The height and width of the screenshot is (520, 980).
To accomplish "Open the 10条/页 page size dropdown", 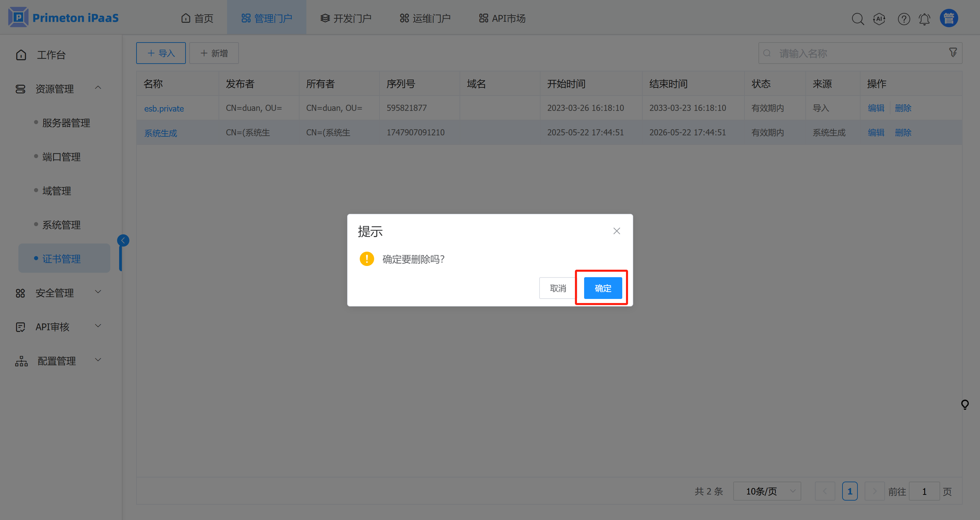I will click(767, 491).
